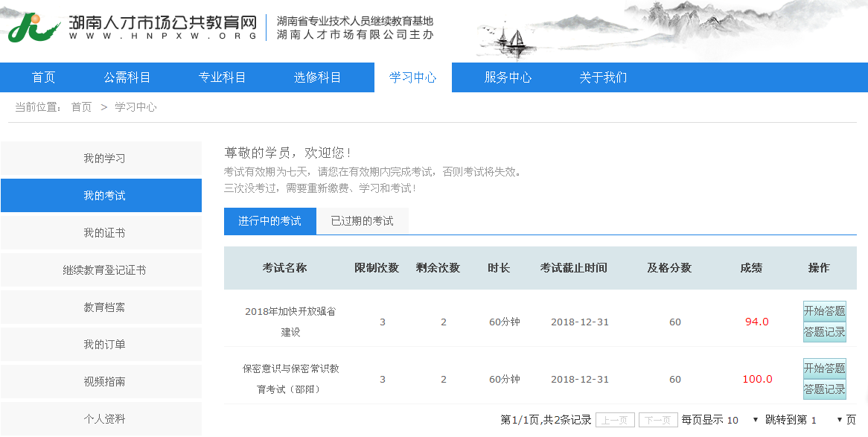Image resolution: width=868 pixels, height=437 pixels.
Task: Click the 下一页 pagination button
Action: click(658, 420)
